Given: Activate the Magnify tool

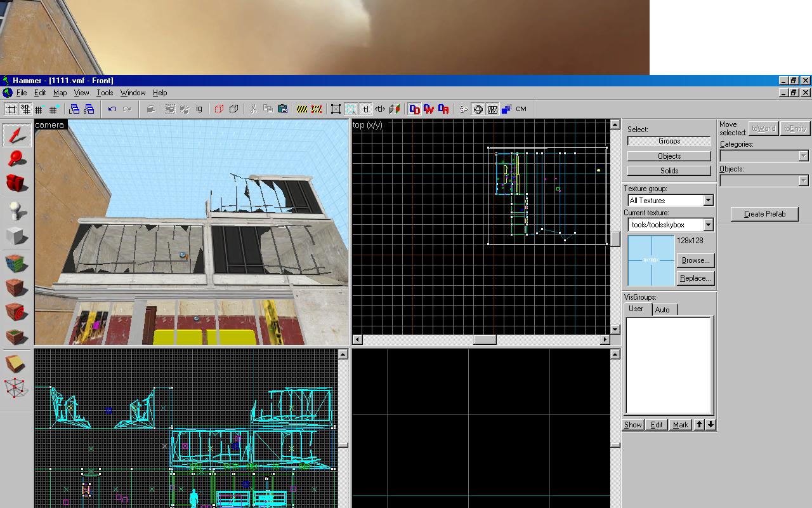Looking at the screenshot, I should pos(17,159).
